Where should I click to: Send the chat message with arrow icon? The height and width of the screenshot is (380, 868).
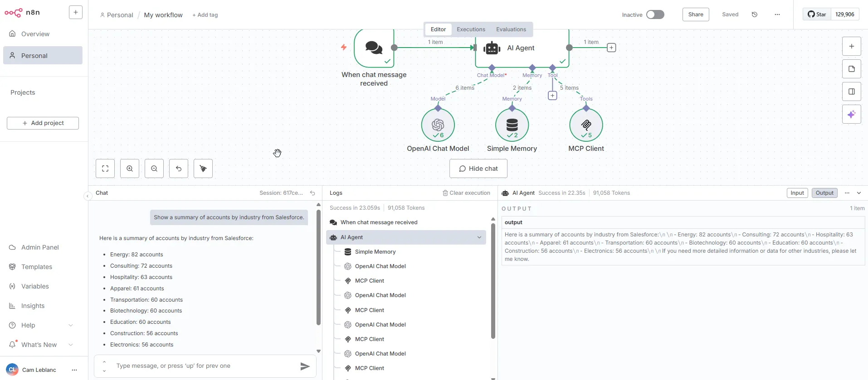[x=305, y=366]
